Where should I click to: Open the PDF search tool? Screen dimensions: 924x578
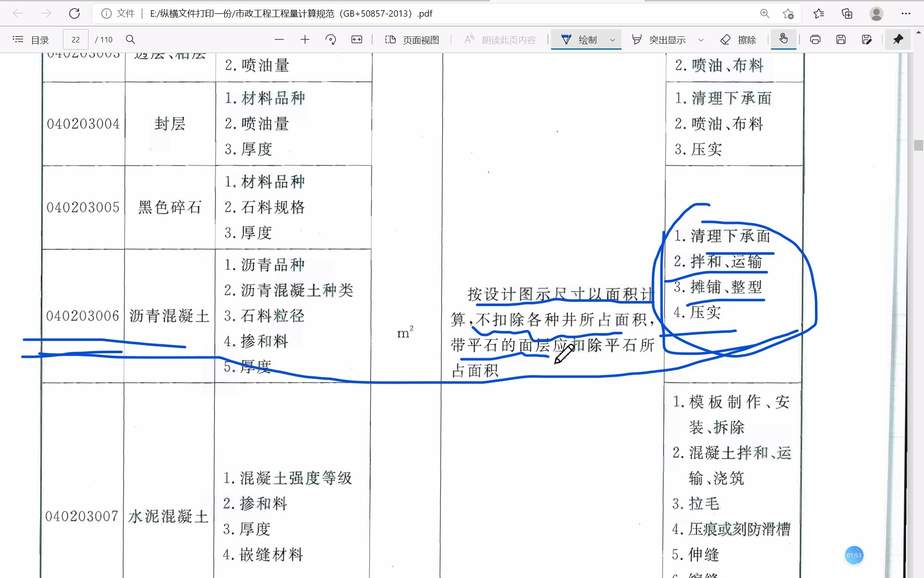point(130,40)
